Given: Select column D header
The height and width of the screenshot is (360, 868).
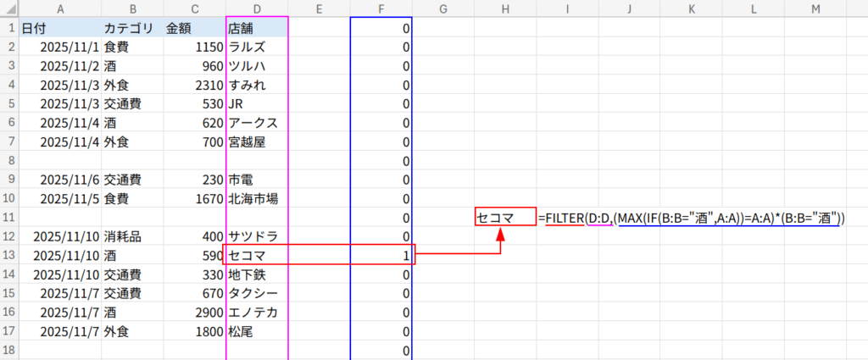Looking at the screenshot, I should [256, 8].
